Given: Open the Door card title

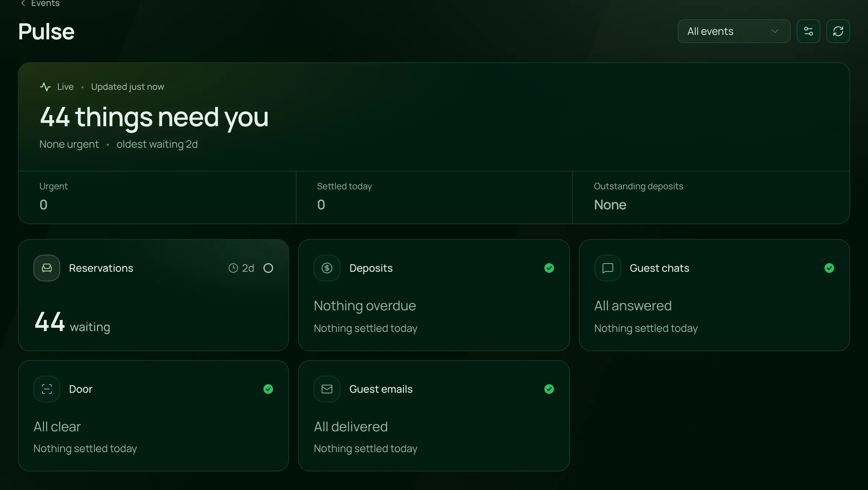Looking at the screenshot, I should 81,389.
